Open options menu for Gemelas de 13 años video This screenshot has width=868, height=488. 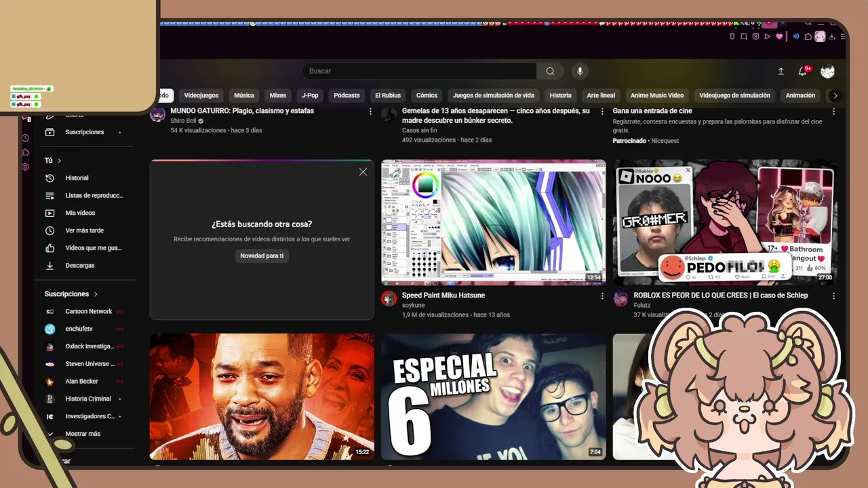tap(601, 111)
